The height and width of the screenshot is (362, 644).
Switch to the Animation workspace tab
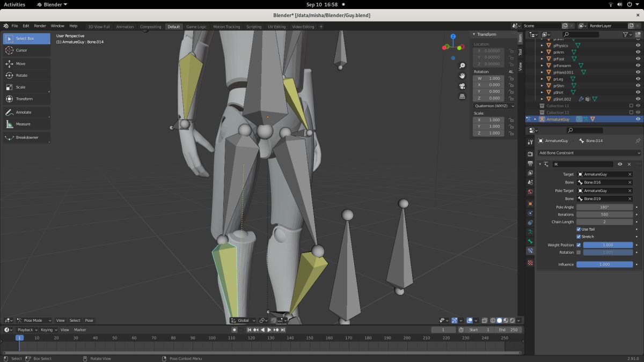tap(125, 27)
